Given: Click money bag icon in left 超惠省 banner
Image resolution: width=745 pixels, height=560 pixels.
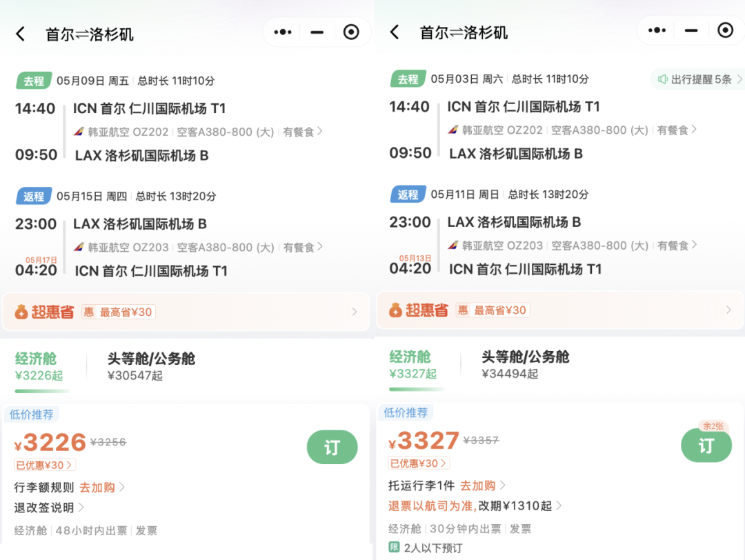Looking at the screenshot, I should pos(21,312).
